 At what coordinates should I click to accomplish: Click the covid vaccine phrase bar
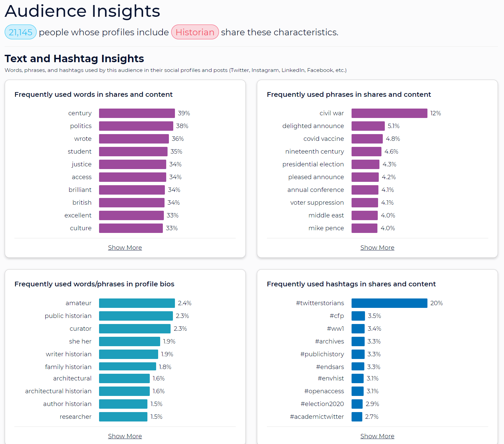[x=367, y=139]
